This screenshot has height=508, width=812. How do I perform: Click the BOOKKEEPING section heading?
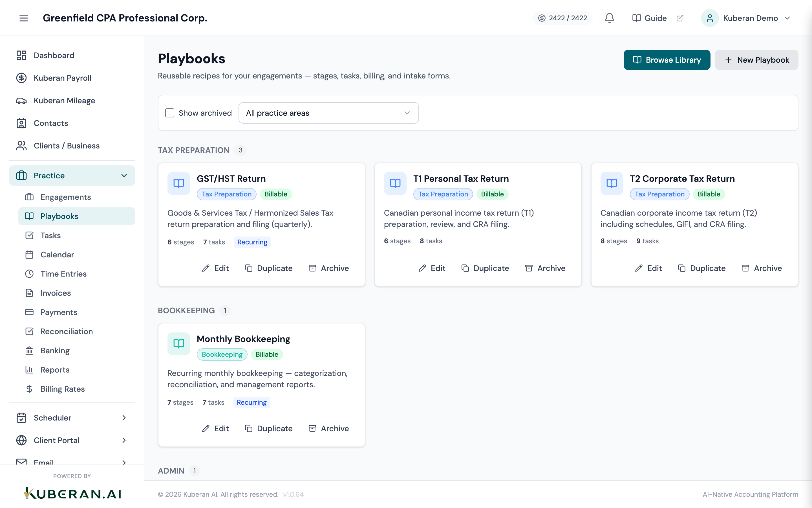(x=186, y=310)
